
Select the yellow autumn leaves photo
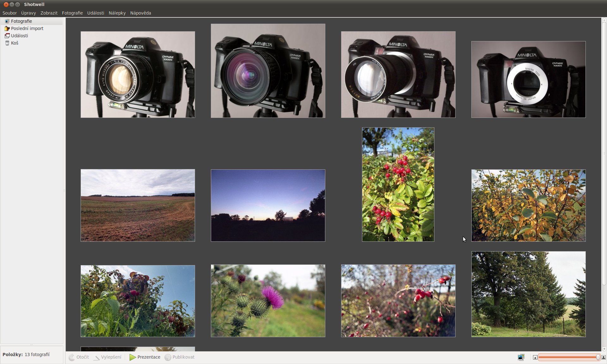pos(529,206)
